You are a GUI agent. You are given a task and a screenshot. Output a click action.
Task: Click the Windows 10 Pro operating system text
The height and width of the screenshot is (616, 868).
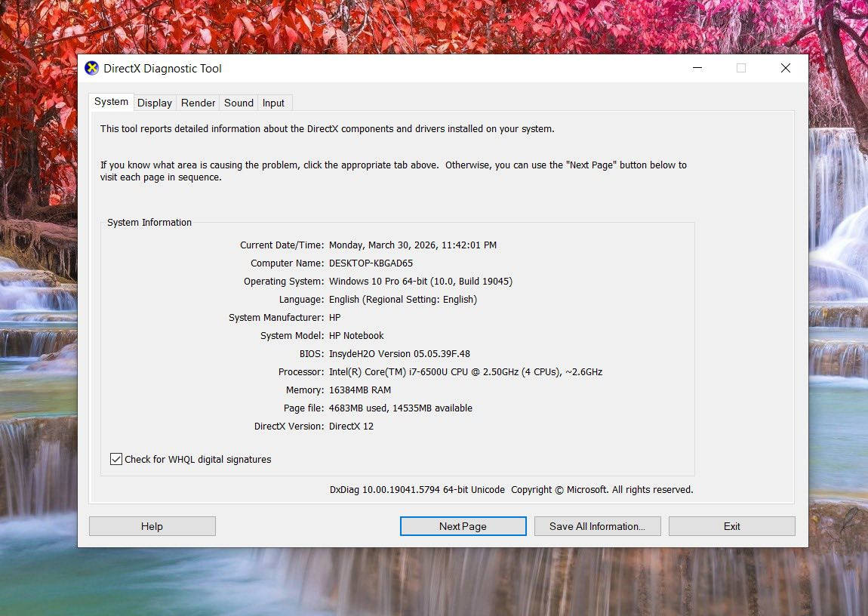pyautogui.click(x=420, y=281)
